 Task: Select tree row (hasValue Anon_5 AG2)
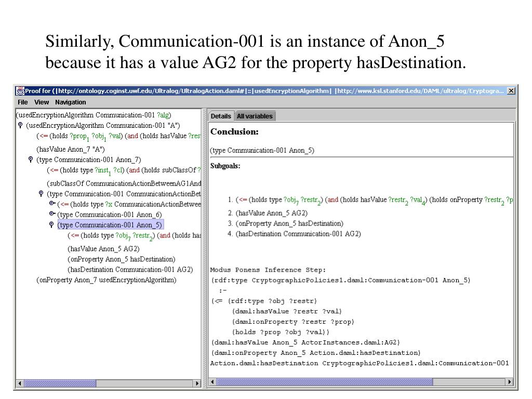click(x=103, y=249)
